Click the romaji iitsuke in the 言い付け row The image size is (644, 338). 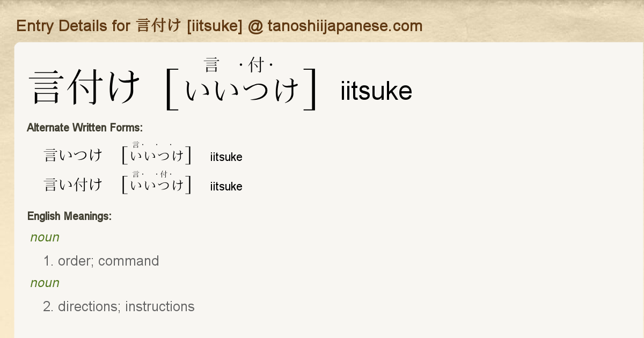(226, 187)
